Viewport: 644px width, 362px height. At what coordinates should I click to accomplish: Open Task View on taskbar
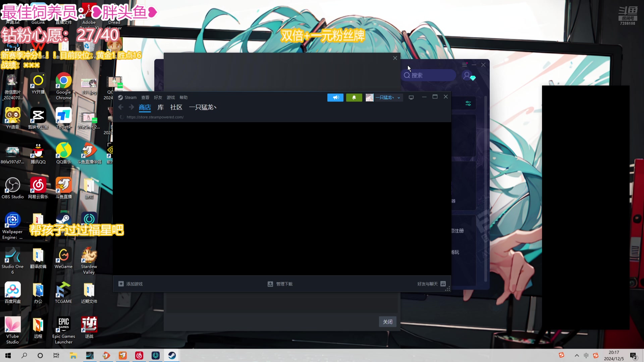click(x=56, y=356)
